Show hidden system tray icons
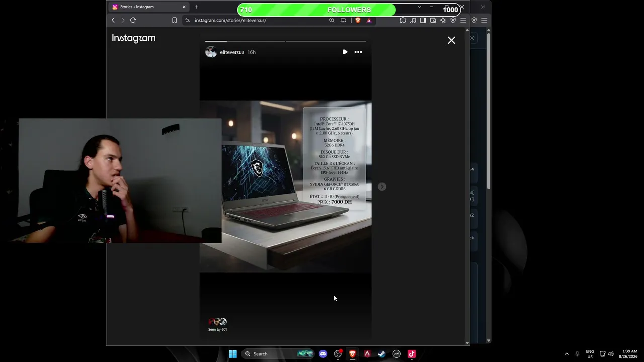The image size is (644, 362). (x=566, y=354)
